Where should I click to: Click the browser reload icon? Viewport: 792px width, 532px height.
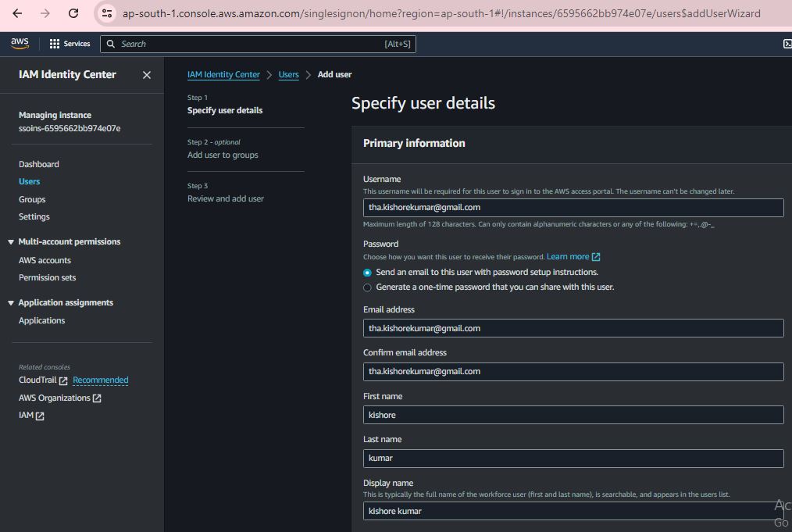(73, 13)
